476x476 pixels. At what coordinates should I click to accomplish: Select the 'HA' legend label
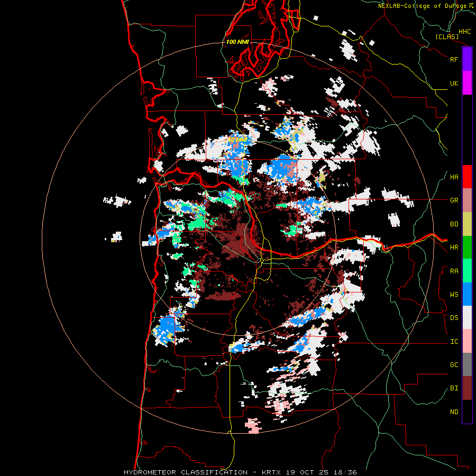point(454,177)
